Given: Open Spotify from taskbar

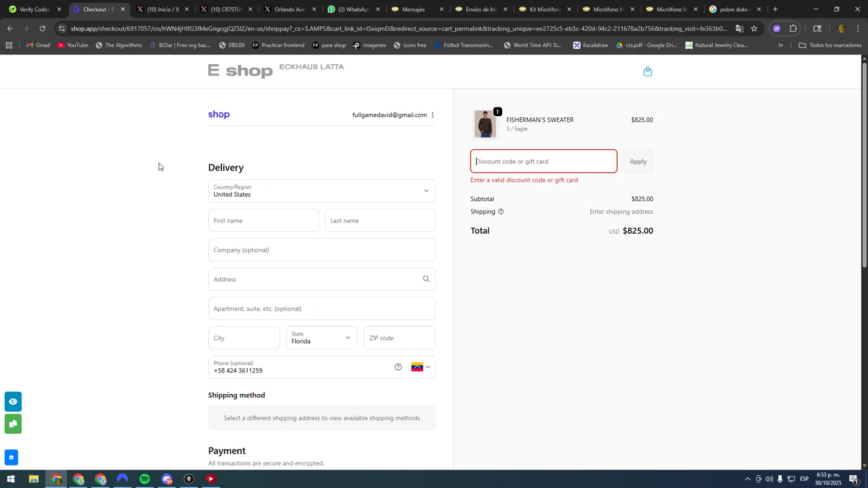Looking at the screenshot, I should pyautogui.click(x=145, y=479).
